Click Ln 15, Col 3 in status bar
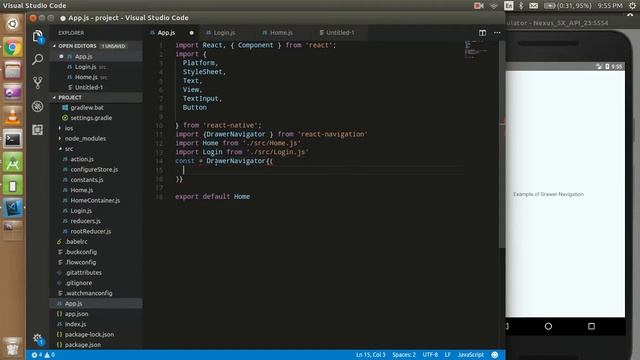This screenshot has height=360, width=640. click(371, 355)
